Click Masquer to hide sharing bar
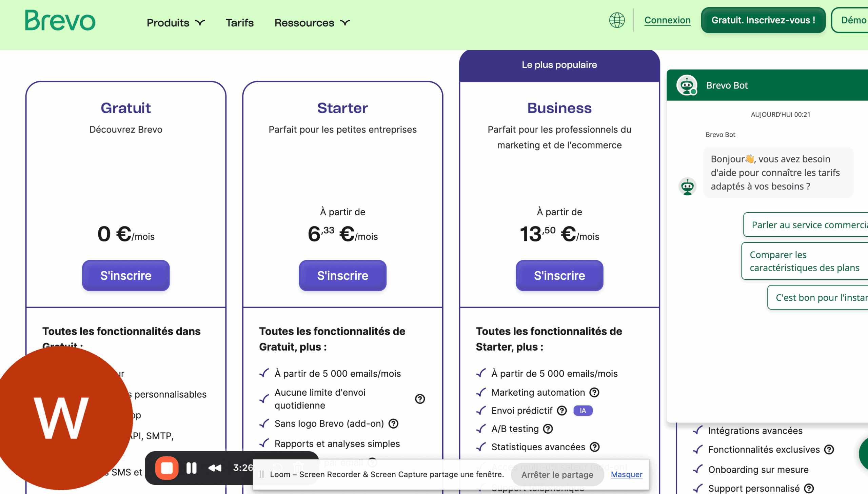The image size is (868, 494). click(x=627, y=474)
